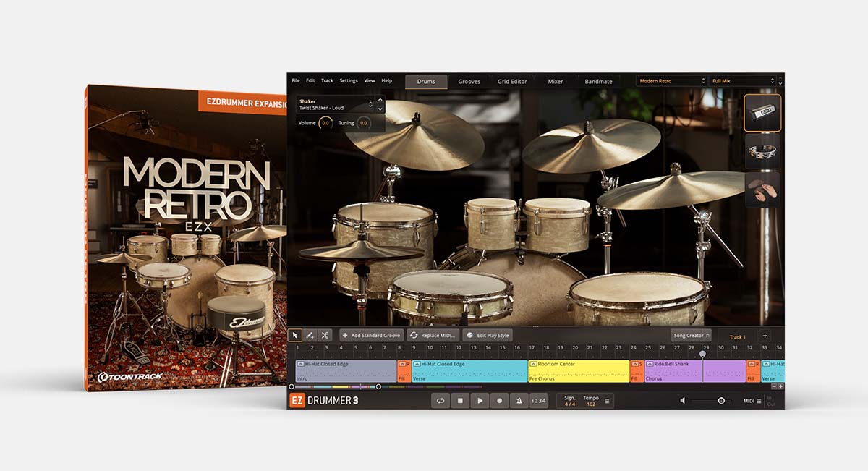Toggle the 1234 count-in button

[539, 400]
